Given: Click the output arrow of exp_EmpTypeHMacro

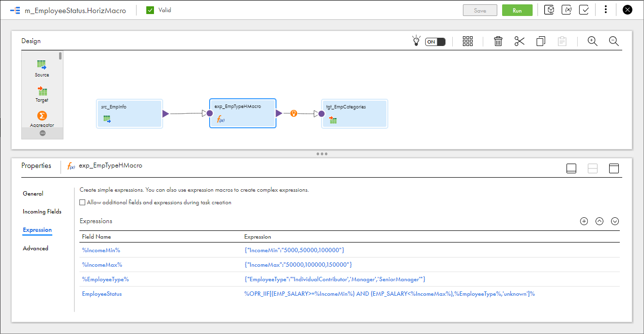Looking at the screenshot, I should coord(279,113).
